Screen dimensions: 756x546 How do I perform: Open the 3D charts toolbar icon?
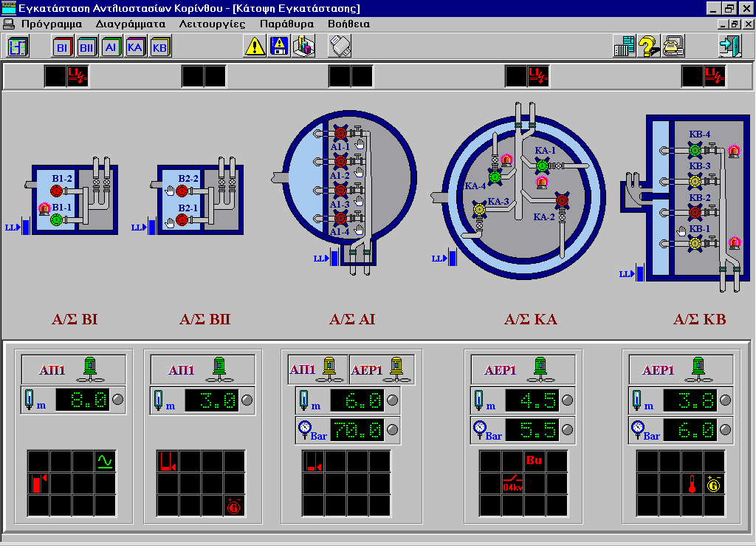point(303,47)
